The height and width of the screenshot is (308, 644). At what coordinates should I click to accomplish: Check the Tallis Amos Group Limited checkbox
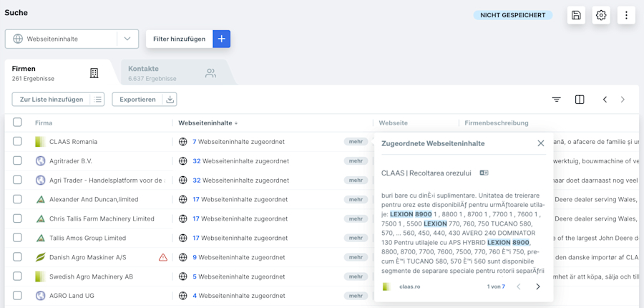click(x=17, y=238)
